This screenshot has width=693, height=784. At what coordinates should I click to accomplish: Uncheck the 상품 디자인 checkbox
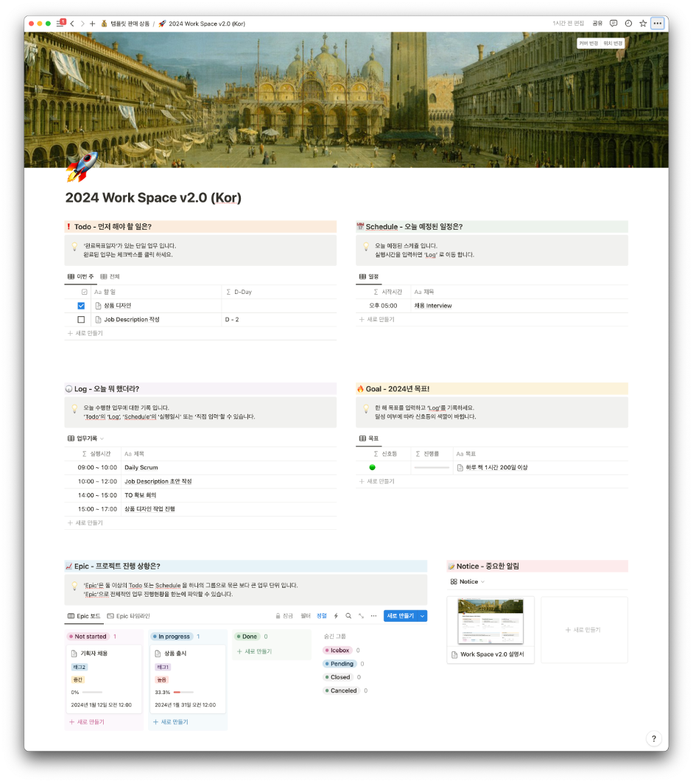(x=81, y=306)
